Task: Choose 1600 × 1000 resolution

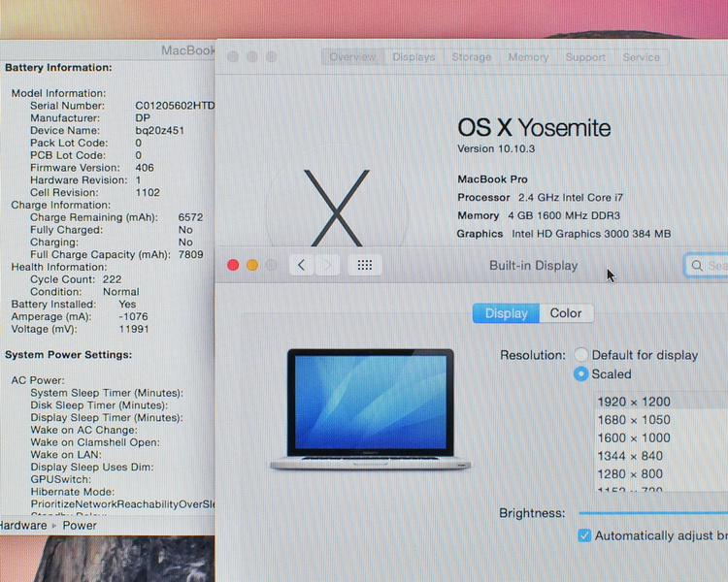Action: 661,437
